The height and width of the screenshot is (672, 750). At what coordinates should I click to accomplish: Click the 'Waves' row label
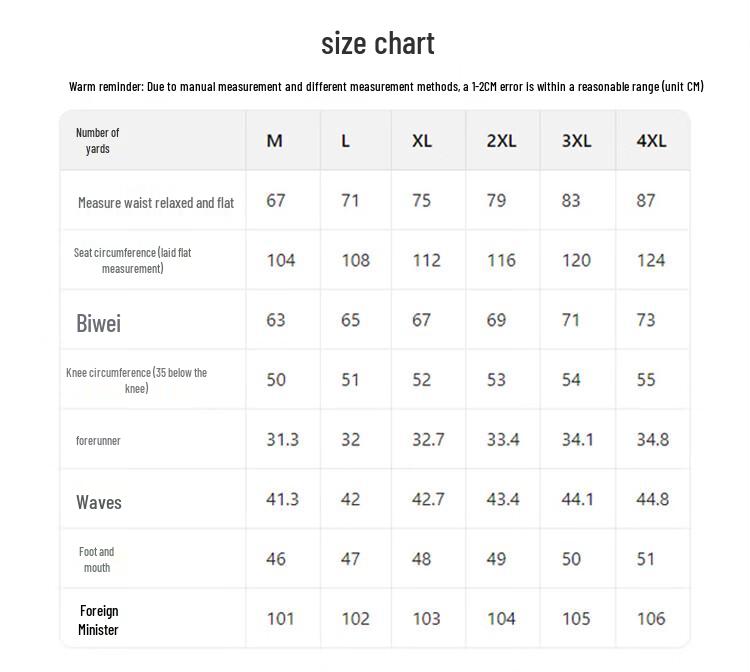99,503
